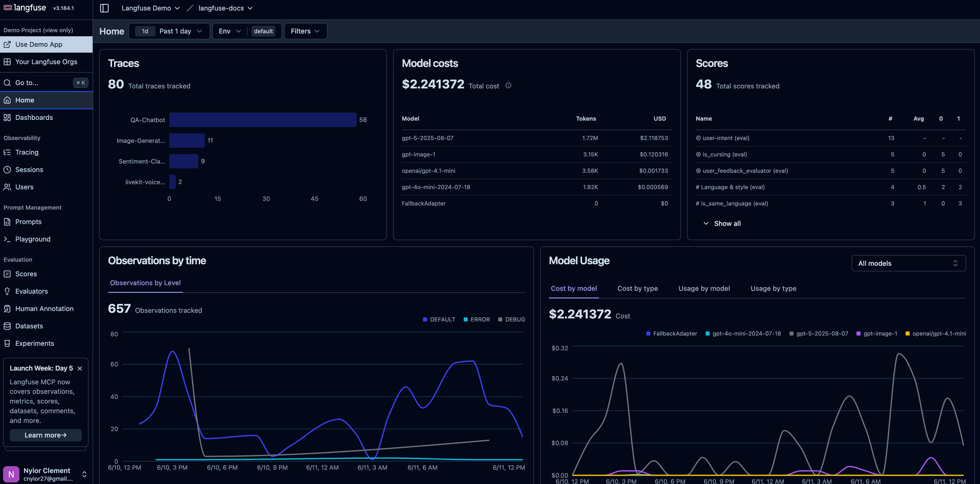Close the Launch Week Day 5 card

(x=80, y=368)
